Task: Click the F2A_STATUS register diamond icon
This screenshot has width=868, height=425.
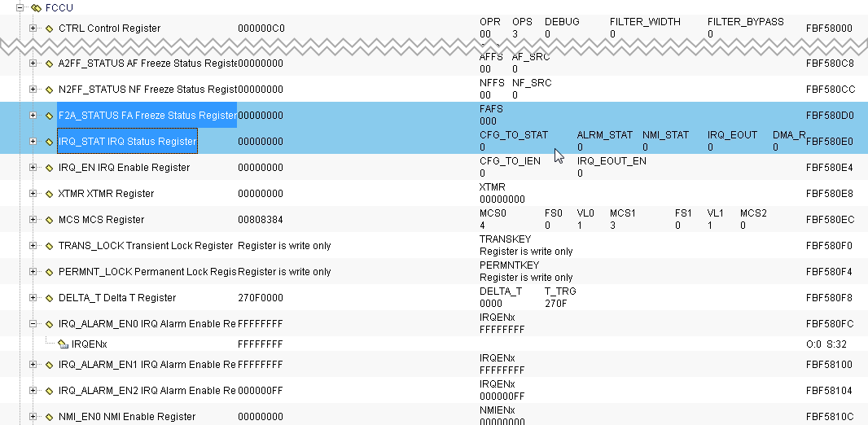Action: 50,116
